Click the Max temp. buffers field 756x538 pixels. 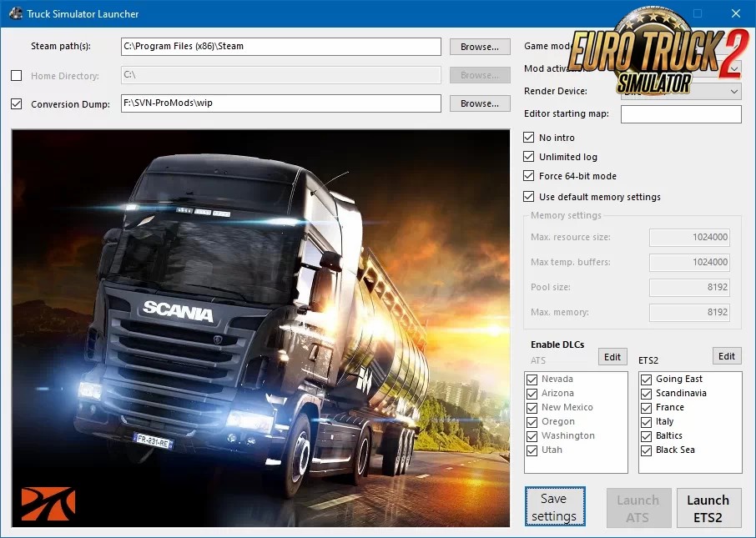pyautogui.click(x=689, y=262)
